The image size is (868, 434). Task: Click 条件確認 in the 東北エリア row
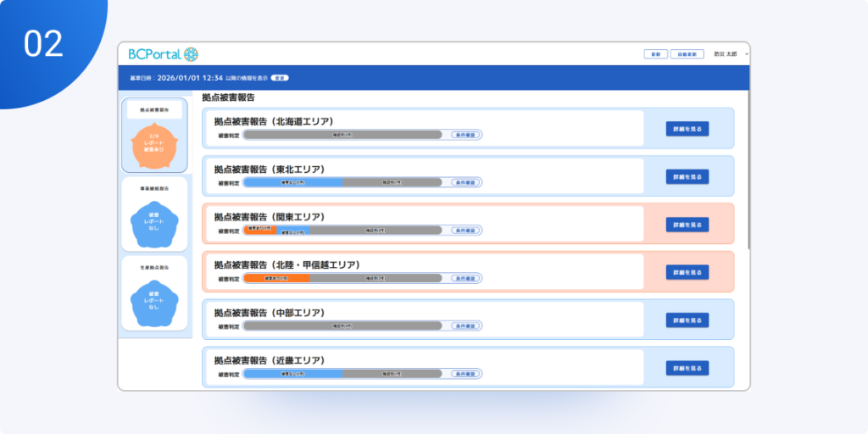[465, 182]
